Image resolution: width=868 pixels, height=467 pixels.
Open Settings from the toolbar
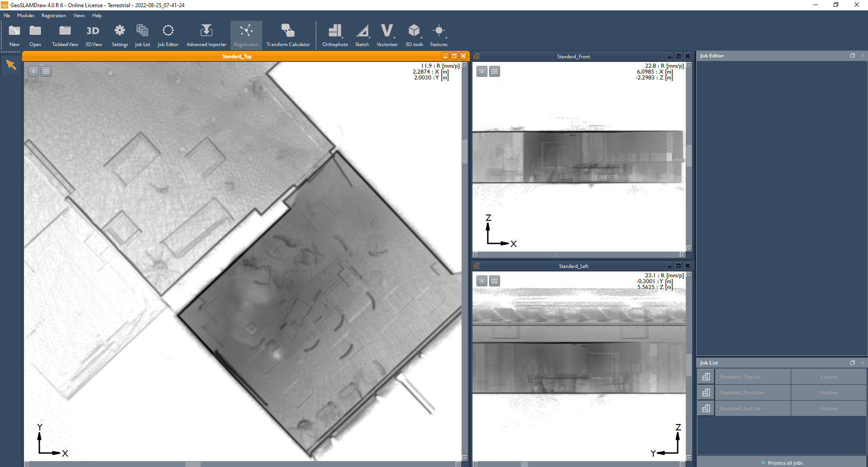(x=119, y=34)
